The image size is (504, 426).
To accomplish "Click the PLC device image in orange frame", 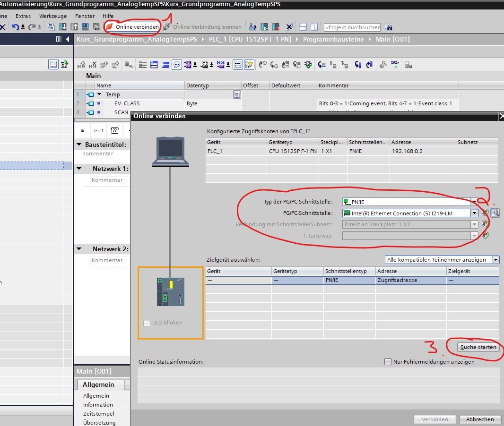I will coord(171,292).
